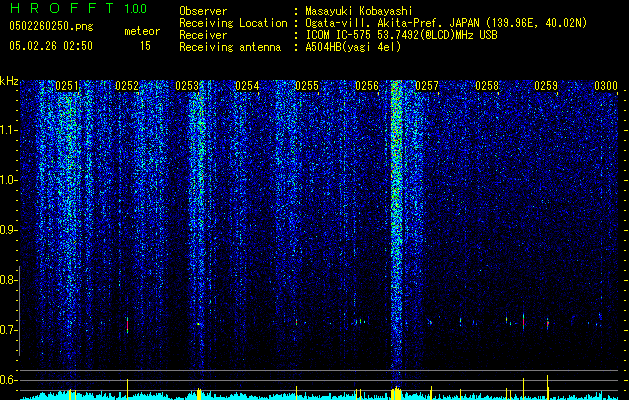Click the 0255 time marker
Image resolution: width=629 pixels, height=400 pixels.
click(x=307, y=86)
